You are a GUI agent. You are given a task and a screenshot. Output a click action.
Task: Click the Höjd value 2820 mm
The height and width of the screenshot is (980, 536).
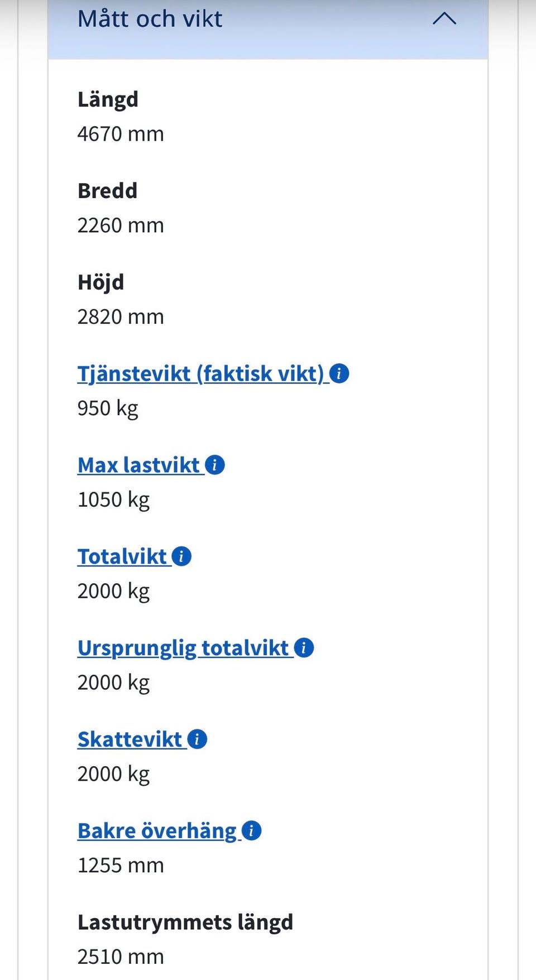pos(121,317)
